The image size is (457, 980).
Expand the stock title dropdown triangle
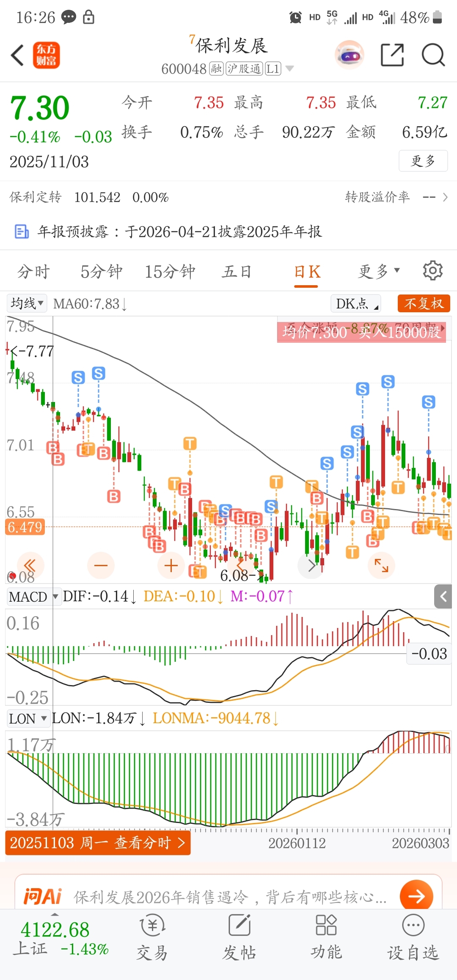click(x=289, y=69)
